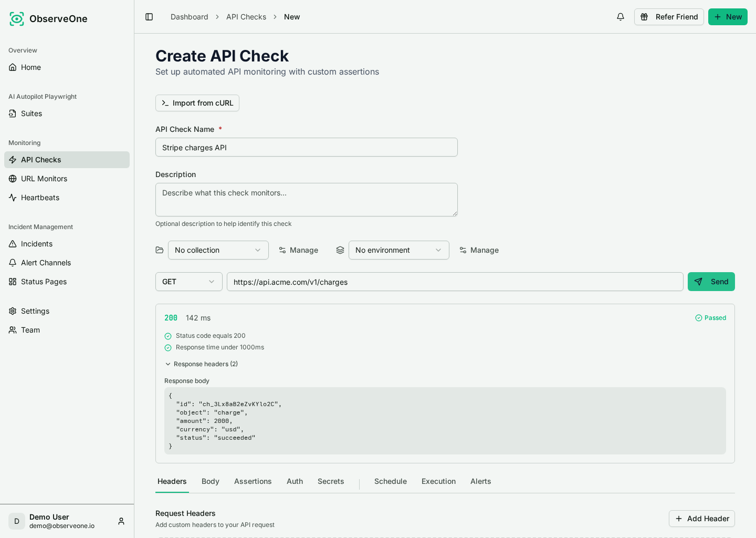Viewport: 756px width, 538px height.
Task: Click the API Check Name field
Action: coord(307,147)
